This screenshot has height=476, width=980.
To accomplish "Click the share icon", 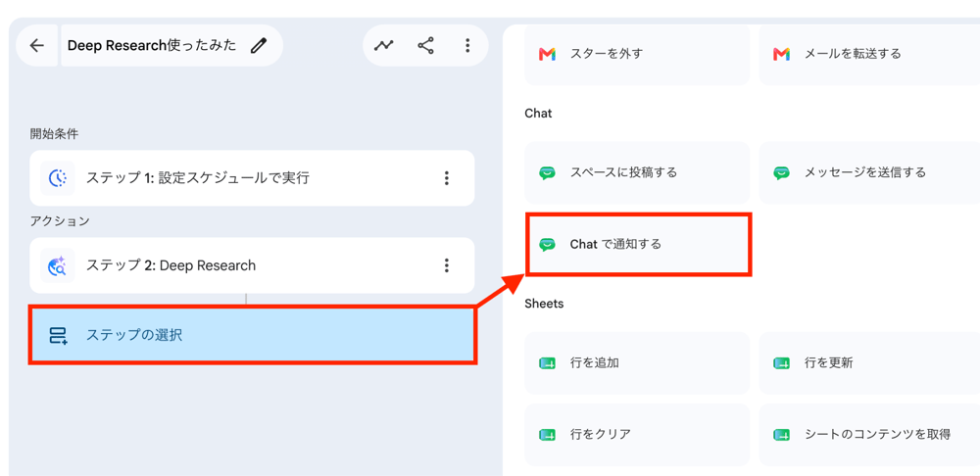I will click(x=425, y=46).
